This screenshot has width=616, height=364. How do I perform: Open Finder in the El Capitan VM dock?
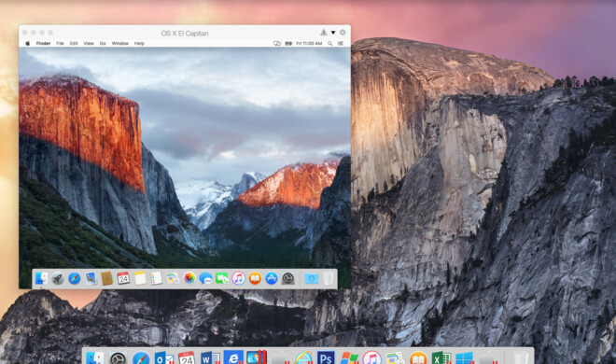[x=41, y=278]
